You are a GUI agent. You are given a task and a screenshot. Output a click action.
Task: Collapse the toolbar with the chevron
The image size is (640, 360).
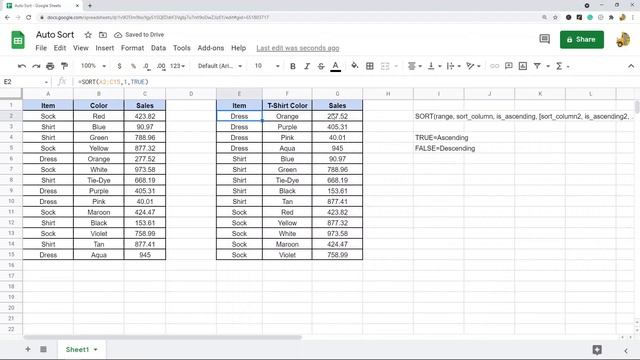pos(631,66)
